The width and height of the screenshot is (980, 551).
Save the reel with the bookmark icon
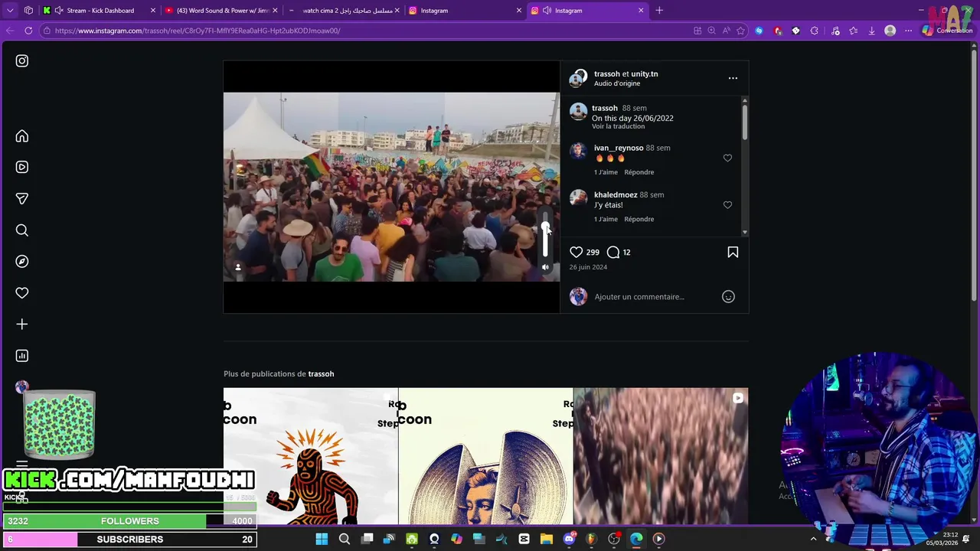tap(733, 252)
